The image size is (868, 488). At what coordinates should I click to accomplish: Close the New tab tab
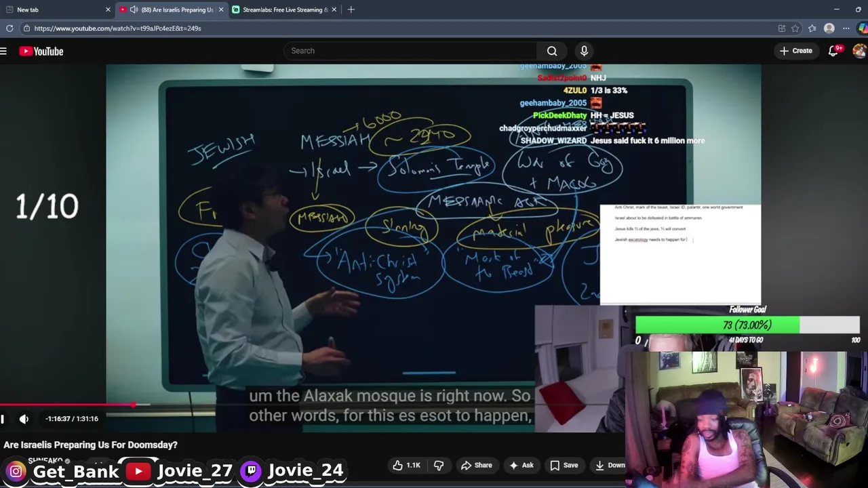tap(108, 9)
